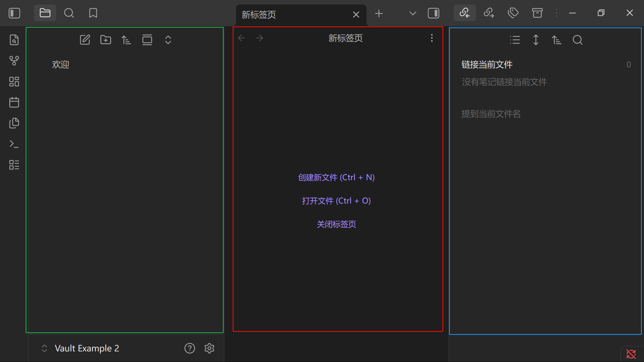644x362 pixels.
Task: Open today's daily note calendar icon
Action: (14, 102)
